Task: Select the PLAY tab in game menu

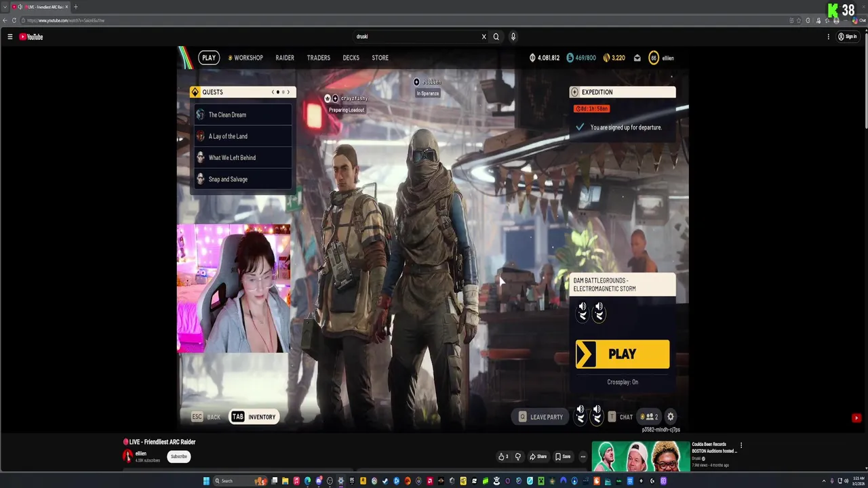Action: tap(209, 58)
